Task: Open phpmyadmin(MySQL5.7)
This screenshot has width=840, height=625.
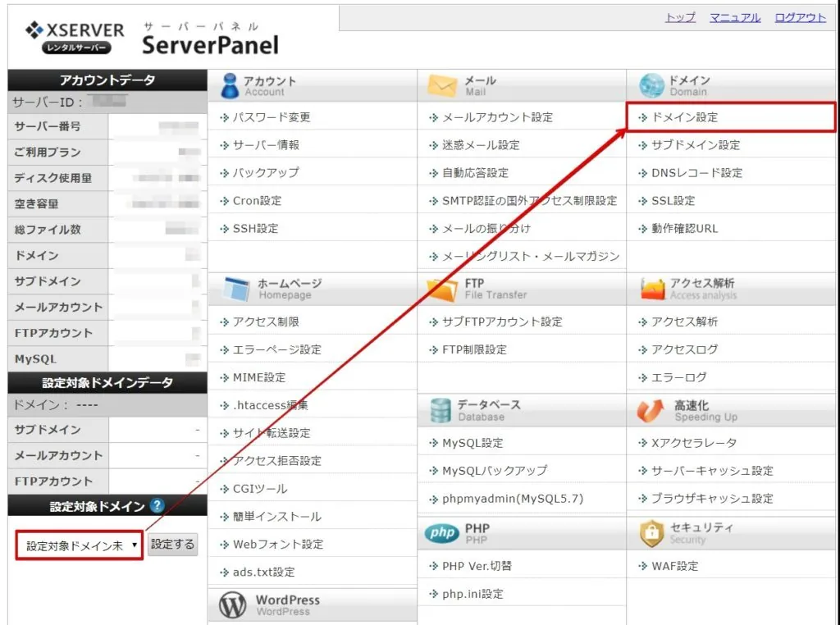Action: point(513,499)
